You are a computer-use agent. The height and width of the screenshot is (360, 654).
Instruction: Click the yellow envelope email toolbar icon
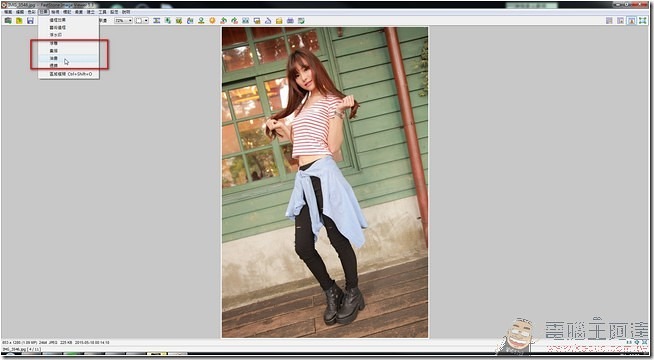279,20
